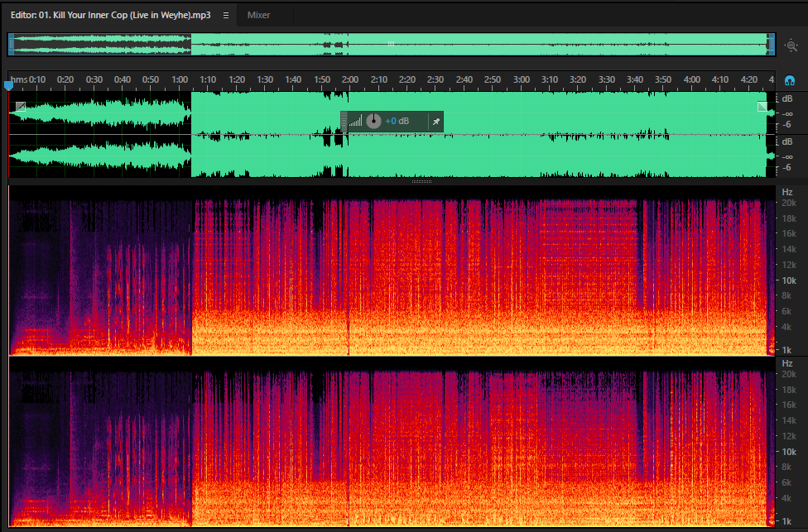Click the HUD amplitude knob
This screenshot has height=532, width=808.
pos(373,122)
